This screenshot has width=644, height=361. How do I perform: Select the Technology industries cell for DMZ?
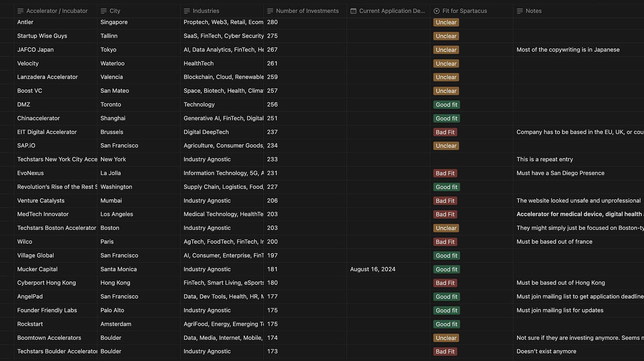(x=222, y=104)
